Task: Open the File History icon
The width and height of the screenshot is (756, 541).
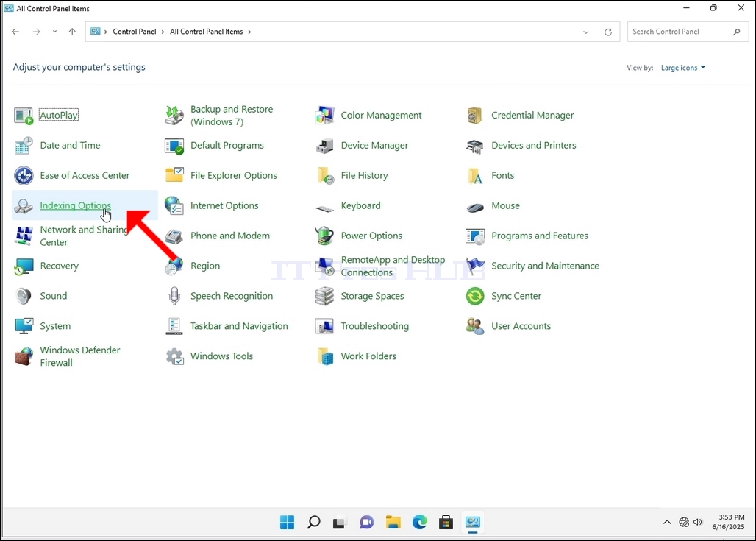Action: 326,176
